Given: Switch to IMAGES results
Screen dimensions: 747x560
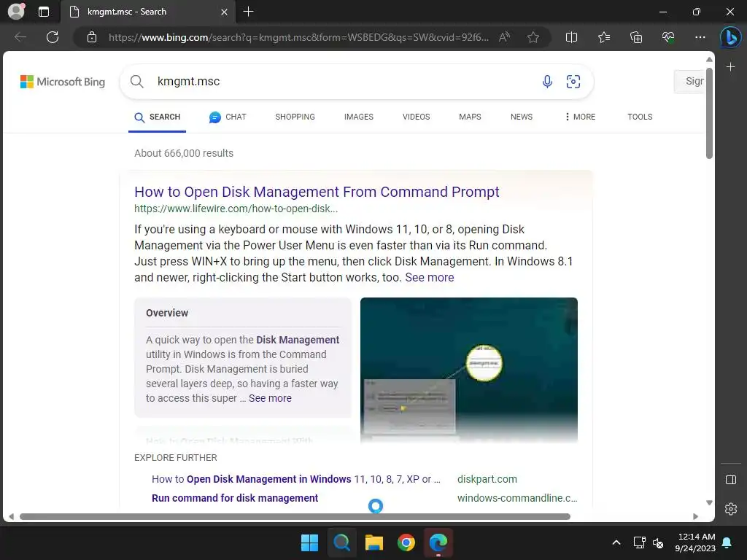Looking at the screenshot, I should pyautogui.click(x=359, y=117).
